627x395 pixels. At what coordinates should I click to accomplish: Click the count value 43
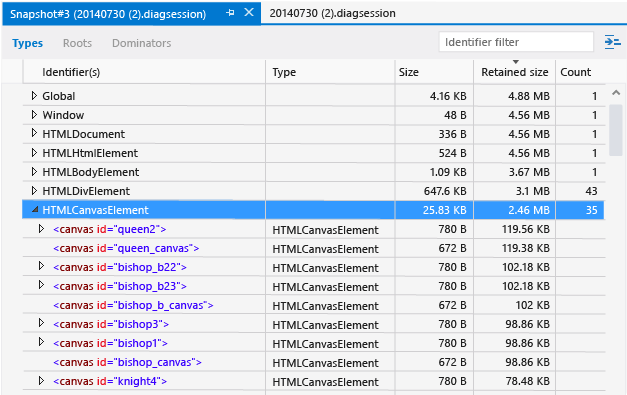pyautogui.click(x=591, y=192)
